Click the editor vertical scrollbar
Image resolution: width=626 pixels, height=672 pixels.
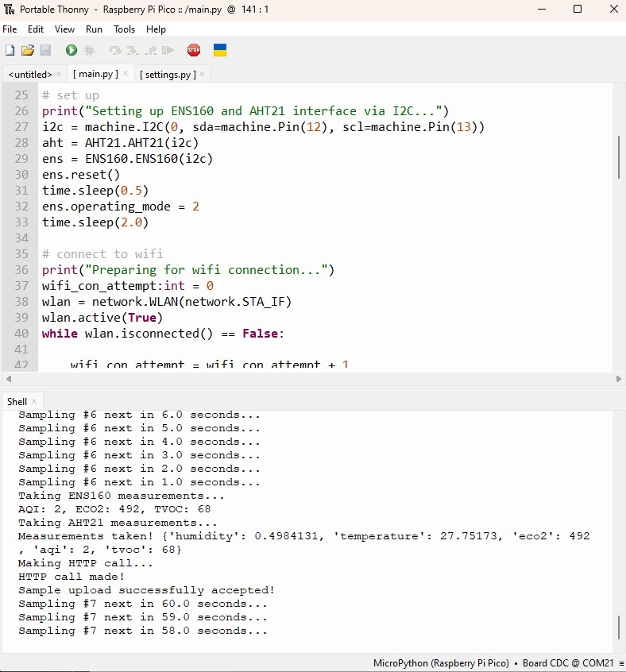click(x=619, y=156)
